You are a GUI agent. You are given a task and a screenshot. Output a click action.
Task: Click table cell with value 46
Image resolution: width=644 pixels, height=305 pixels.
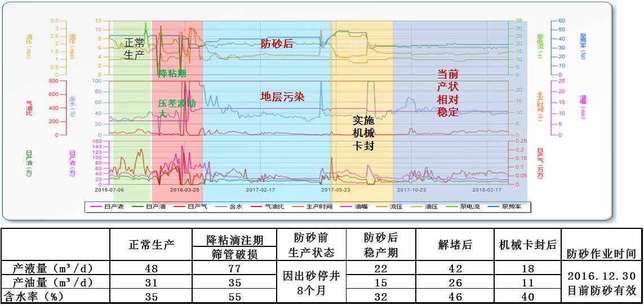[x=454, y=296]
